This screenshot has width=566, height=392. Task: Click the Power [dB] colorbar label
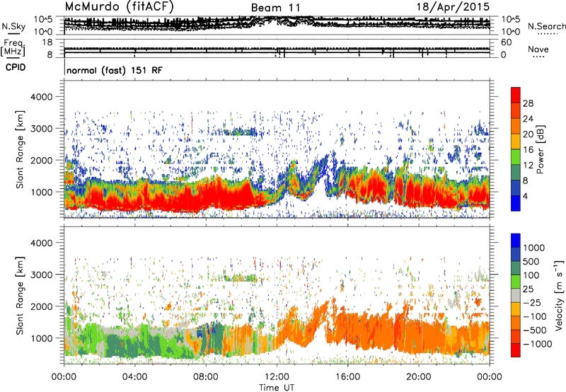click(x=540, y=149)
